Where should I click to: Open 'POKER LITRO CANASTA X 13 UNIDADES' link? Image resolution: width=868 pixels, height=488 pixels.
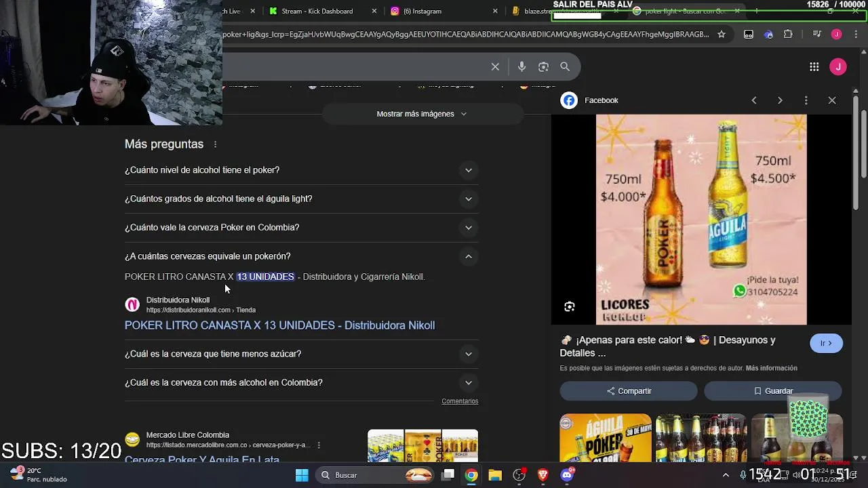(x=279, y=325)
